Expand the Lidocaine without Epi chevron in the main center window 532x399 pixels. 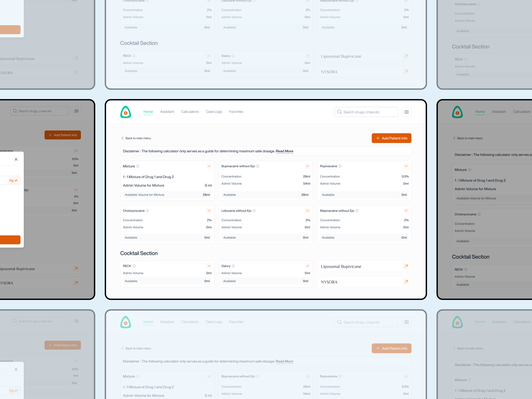pos(307,210)
